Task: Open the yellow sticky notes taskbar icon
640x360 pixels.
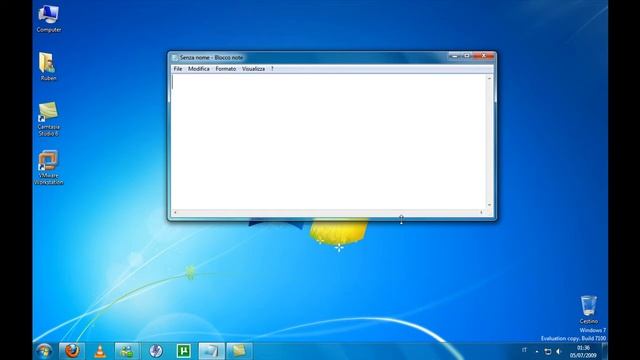Action: click(x=239, y=351)
